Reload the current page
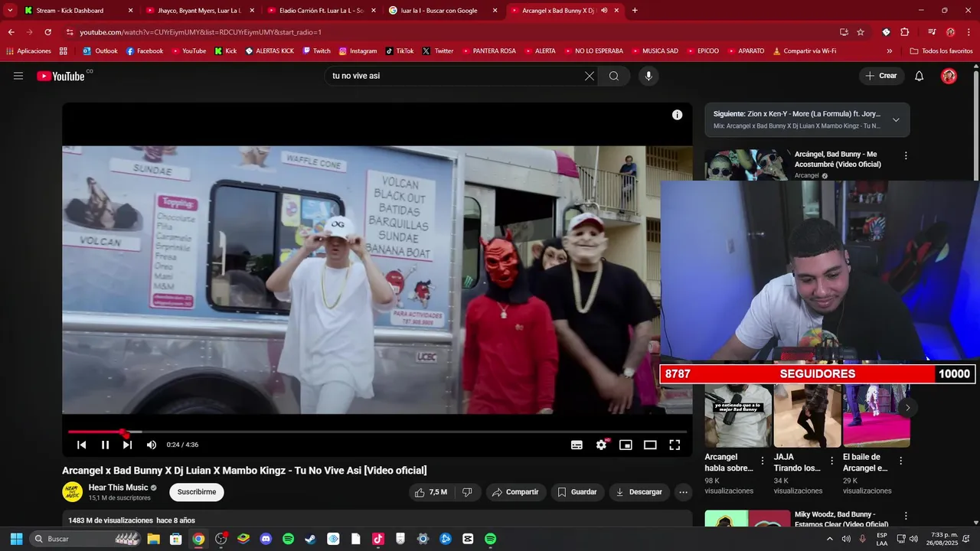Image resolution: width=980 pixels, height=551 pixels. click(48, 32)
